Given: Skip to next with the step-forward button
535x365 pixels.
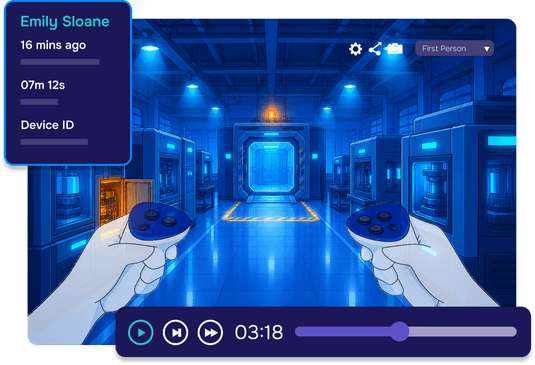Looking at the screenshot, I should (x=175, y=332).
